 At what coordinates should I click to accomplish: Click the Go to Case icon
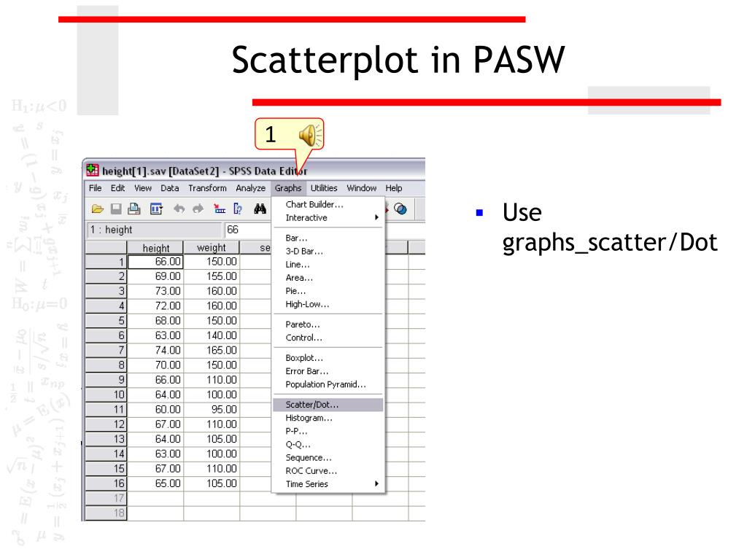coord(219,209)
